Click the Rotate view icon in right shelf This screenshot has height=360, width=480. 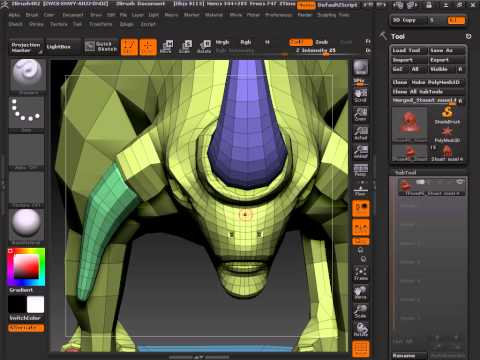[x=360, y=329]
